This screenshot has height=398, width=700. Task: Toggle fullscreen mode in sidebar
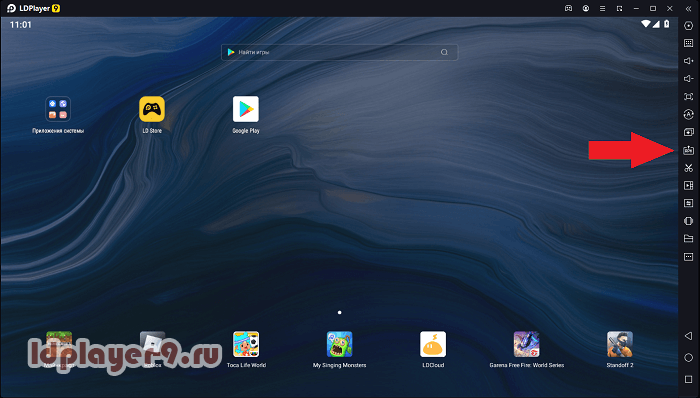click(688, 96)
